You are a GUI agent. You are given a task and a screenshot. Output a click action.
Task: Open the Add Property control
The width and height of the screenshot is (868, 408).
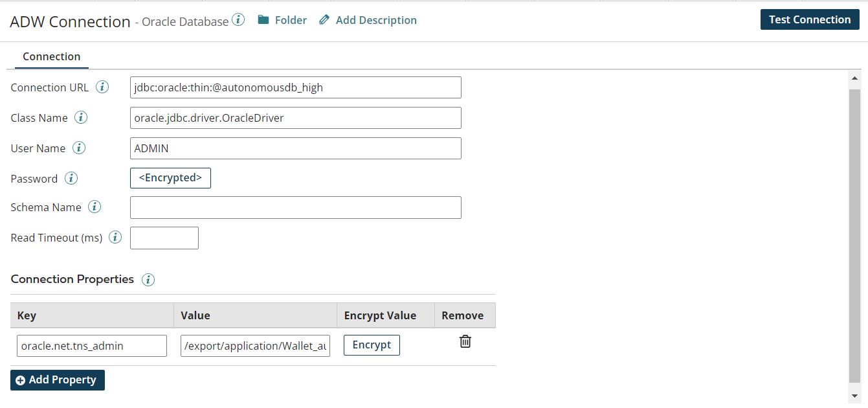57,380
